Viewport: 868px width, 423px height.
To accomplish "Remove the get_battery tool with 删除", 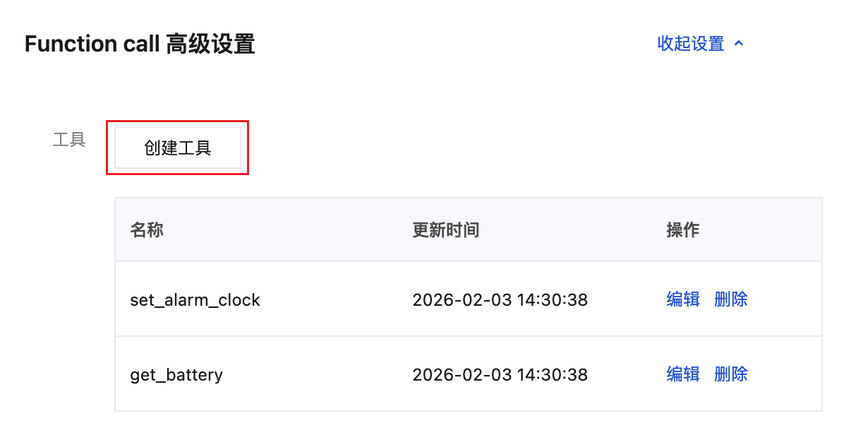I will click(x=730, y=374).
